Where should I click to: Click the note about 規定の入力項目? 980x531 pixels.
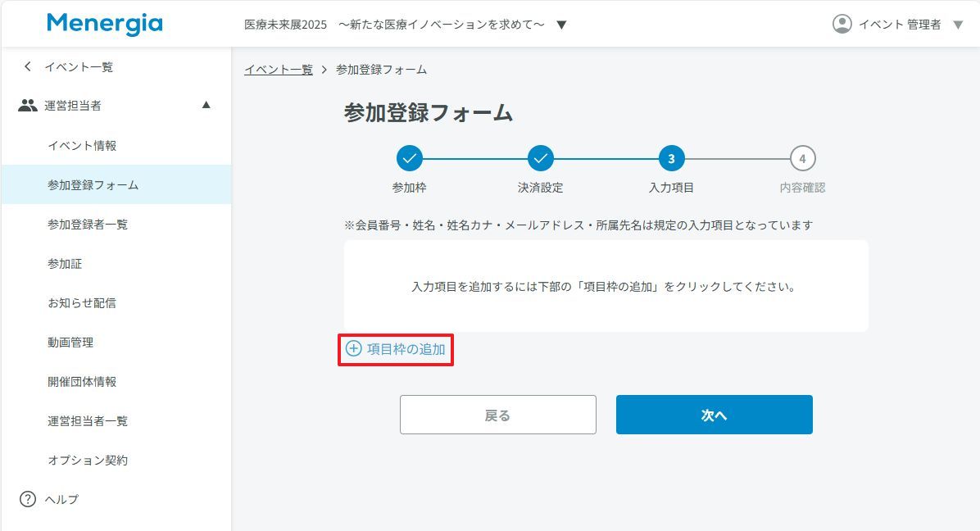point(578,225)
